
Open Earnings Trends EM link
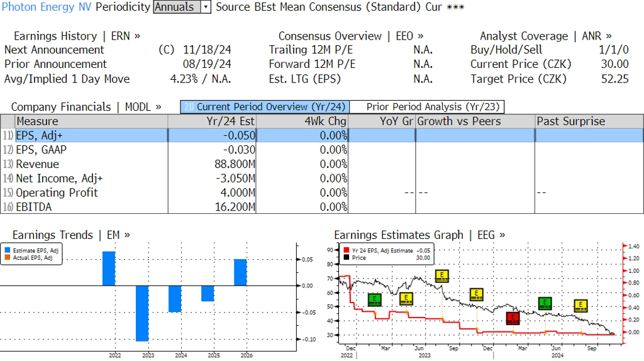click(71, 235)
